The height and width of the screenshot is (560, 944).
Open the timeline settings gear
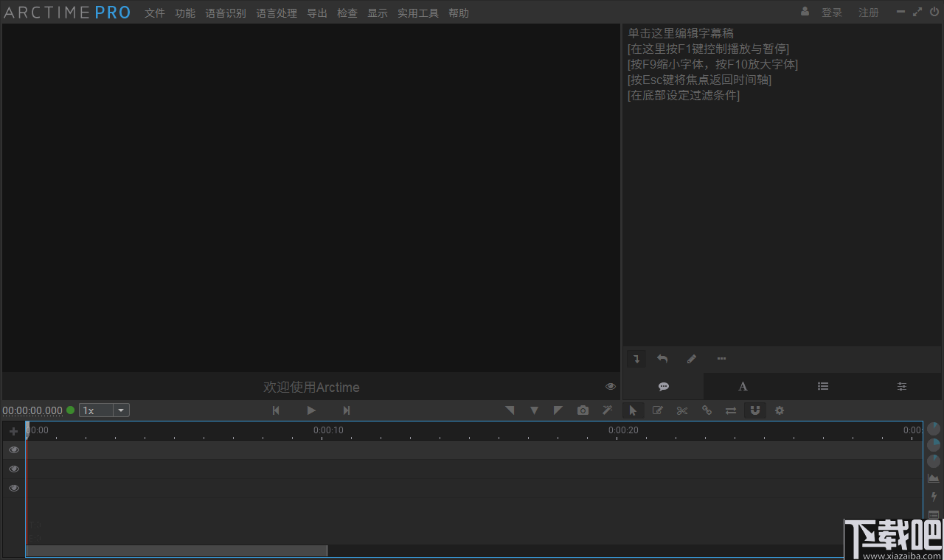tap(780, 410)
